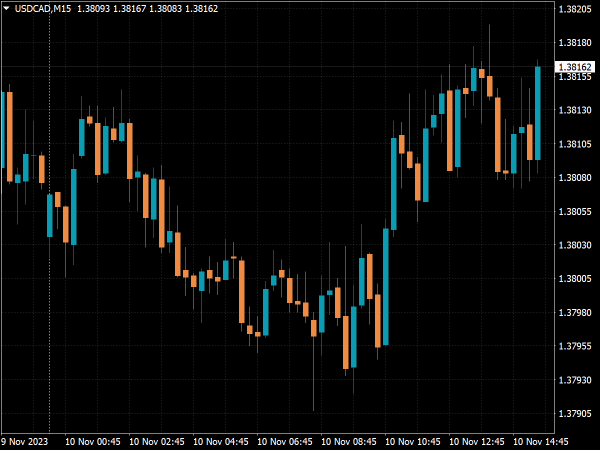Select price scale value 1.38180
Image resolution: width=600 pixels, height=450 pixels.
575,42
